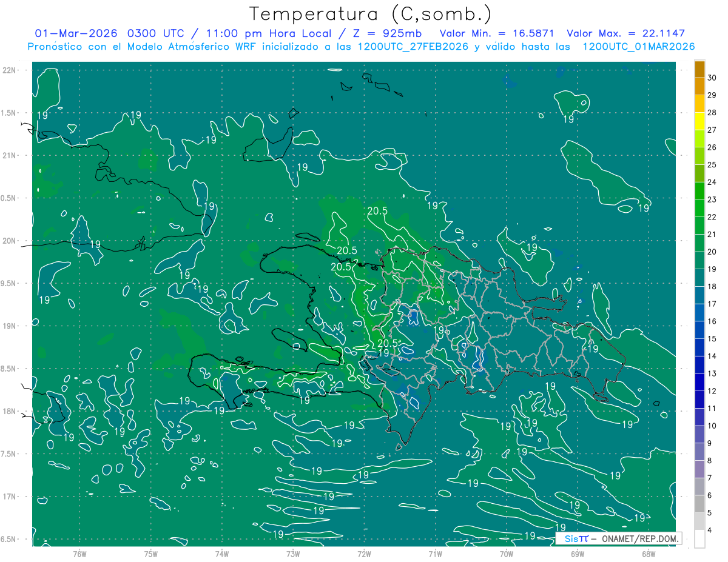728x562 pixels.
Task: Click the '19N' latitude axis label
Action: point(10,326)
